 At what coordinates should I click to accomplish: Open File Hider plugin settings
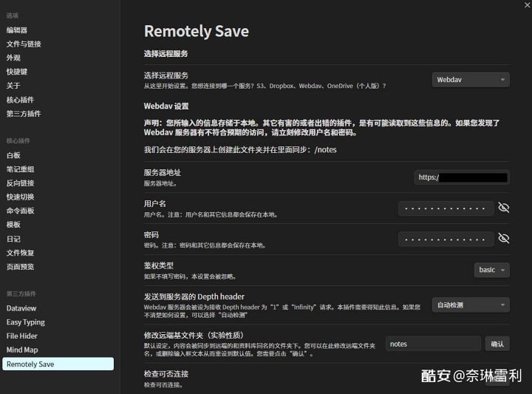pyautogui.click(x=22, y=336)
